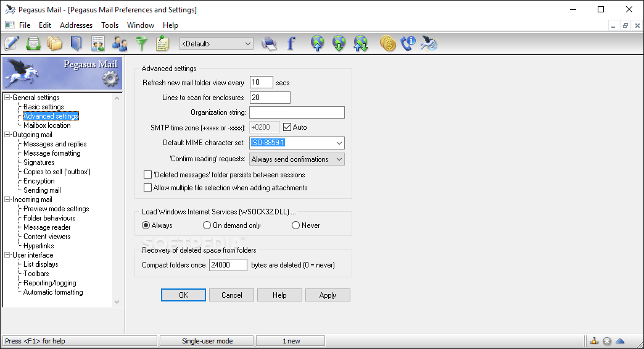The width and height of the screenshot is (644, 349).
Task: Select Messages and replies tree item
Action: coord(55,144)
